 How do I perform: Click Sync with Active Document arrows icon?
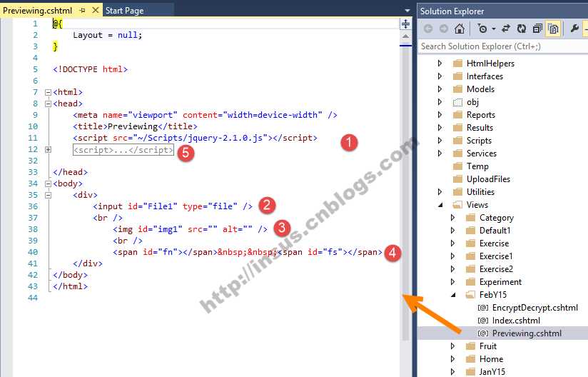[x=506, y=29]
